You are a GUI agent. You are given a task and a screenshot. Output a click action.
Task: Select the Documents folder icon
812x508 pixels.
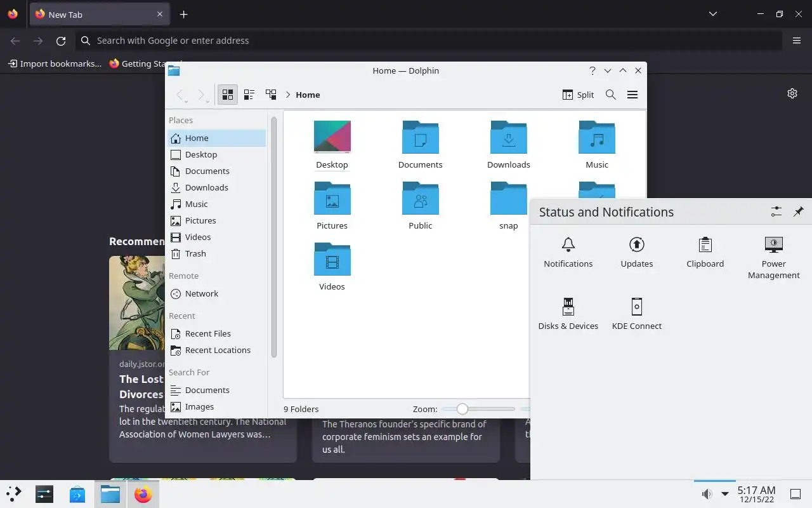pos(421,137)
